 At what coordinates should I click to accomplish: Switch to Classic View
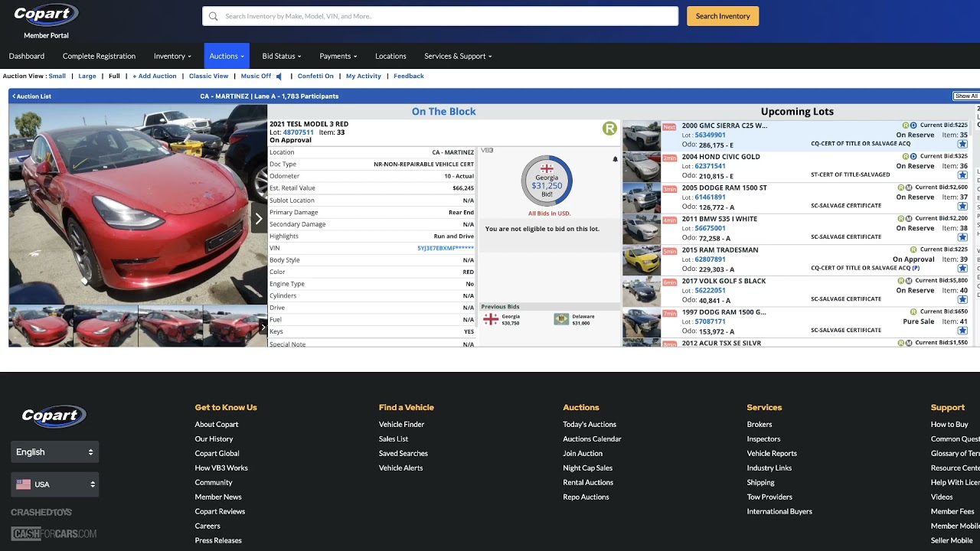pyautogui.click(x=208, y=77)
